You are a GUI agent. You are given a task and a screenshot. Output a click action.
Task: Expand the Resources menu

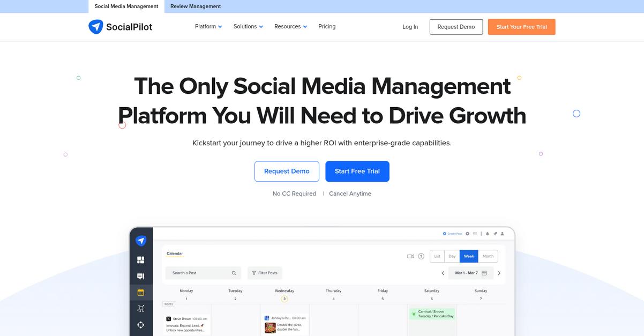click(290, 26)
